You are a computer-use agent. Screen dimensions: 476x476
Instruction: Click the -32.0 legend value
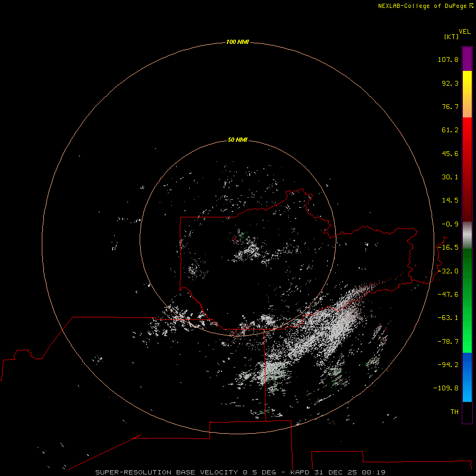pos(448,271)
